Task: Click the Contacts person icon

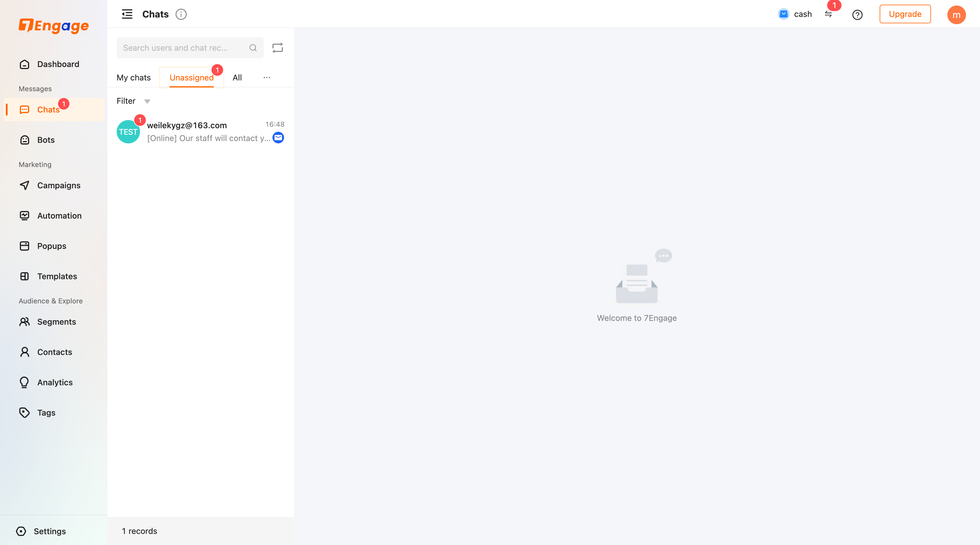Action: tap(24, 352)
